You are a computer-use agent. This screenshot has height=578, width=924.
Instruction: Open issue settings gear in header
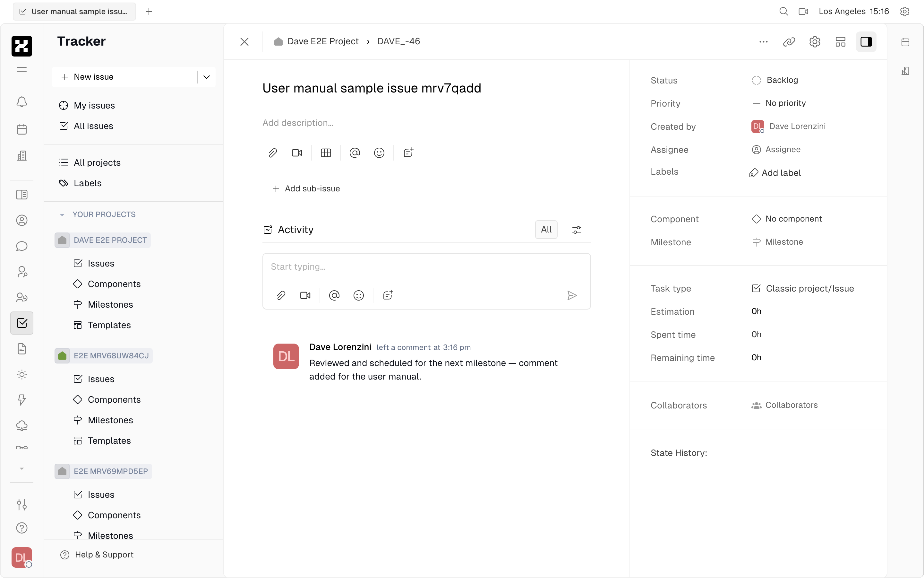(x=815, y=42)
